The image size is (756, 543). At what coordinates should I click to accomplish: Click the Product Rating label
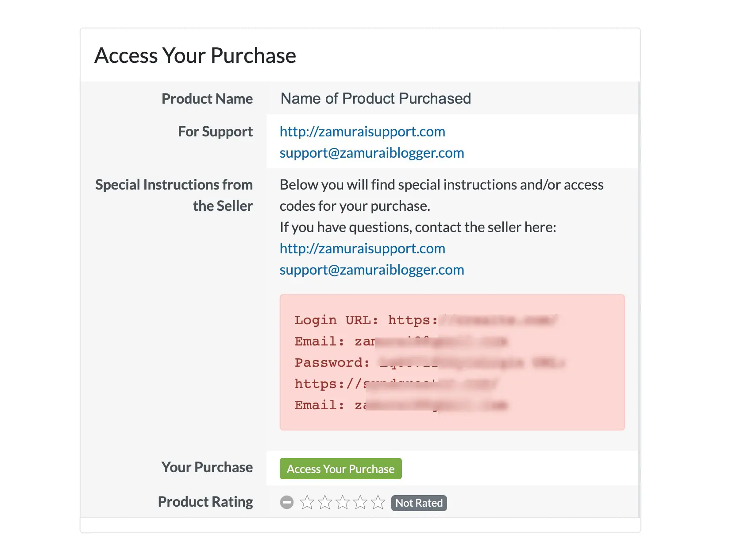pyautogui.click(x=205, y=502)
